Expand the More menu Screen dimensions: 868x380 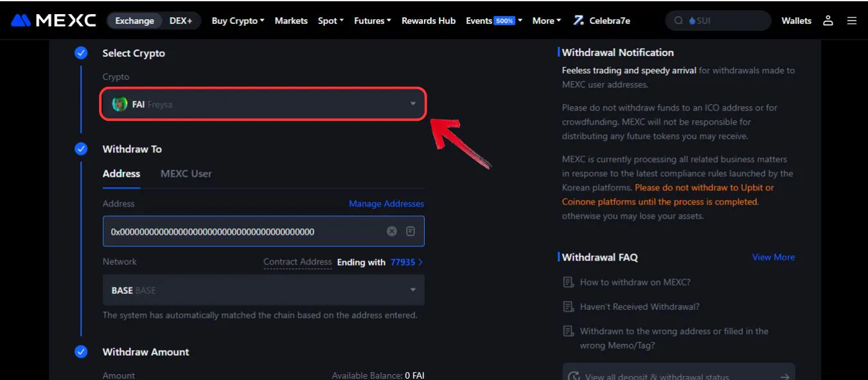(x=547, y=21)
